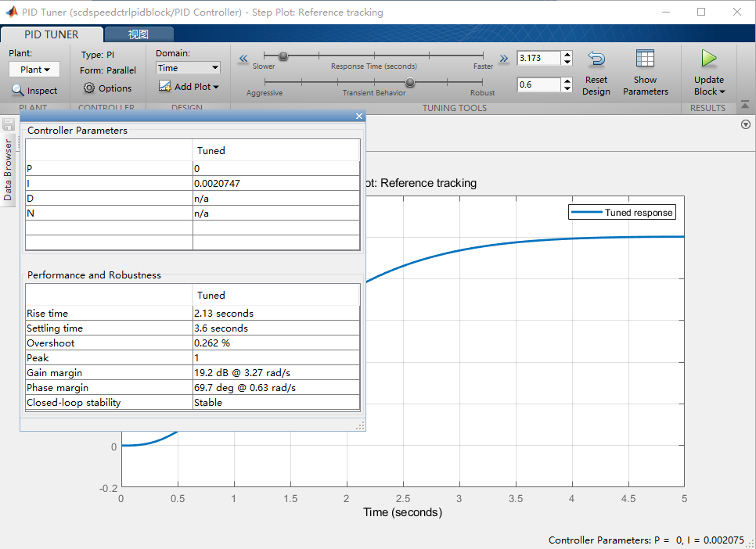
Task: Open Show Parameters table icon
Action: 645,58
